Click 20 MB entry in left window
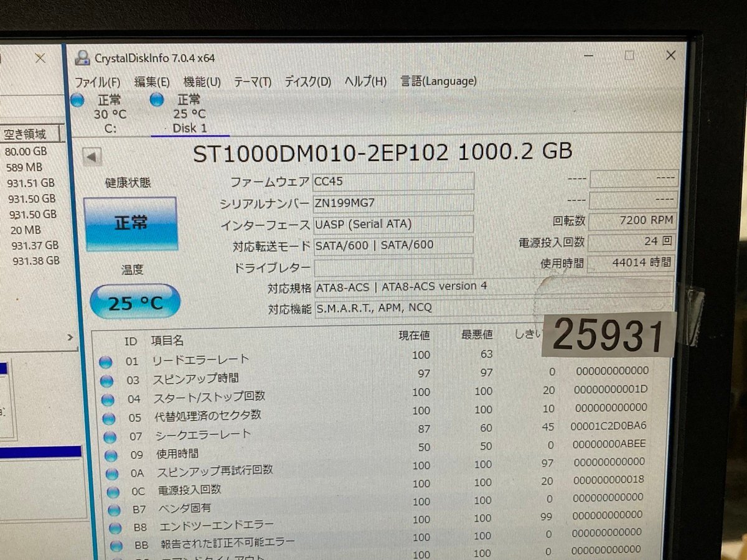 pos(25,230)
